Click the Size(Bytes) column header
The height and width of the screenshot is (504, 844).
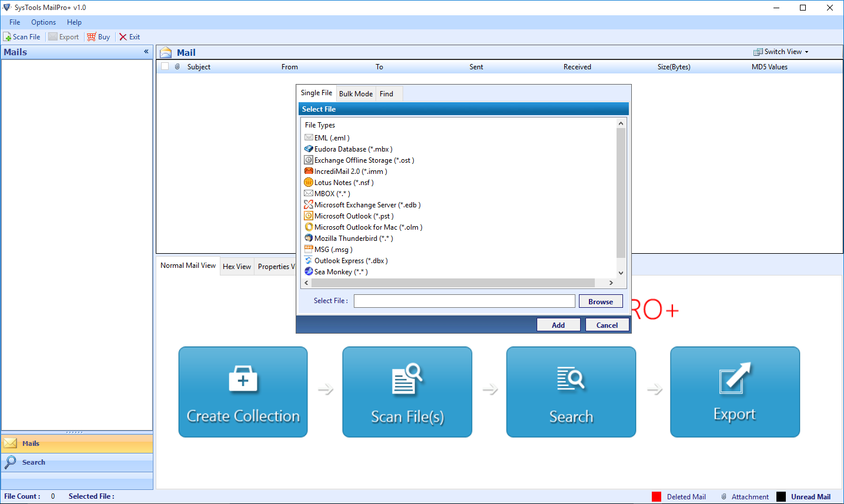click(674, 67)
